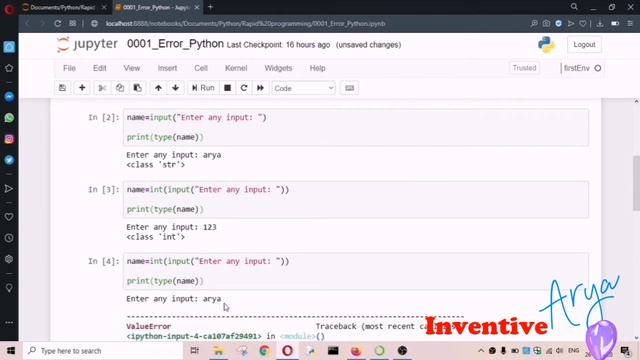Open the Edit menu
Screen dimensions: 640x360
click(100, 68)
